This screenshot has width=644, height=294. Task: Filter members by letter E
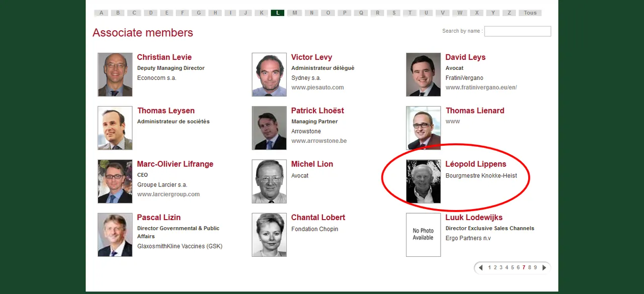click(167, 13)
